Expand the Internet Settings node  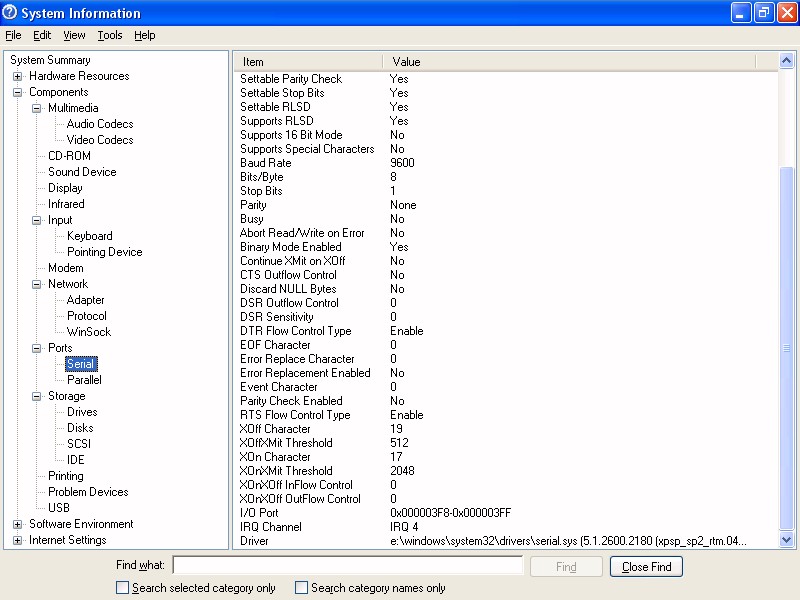(18, 540)
